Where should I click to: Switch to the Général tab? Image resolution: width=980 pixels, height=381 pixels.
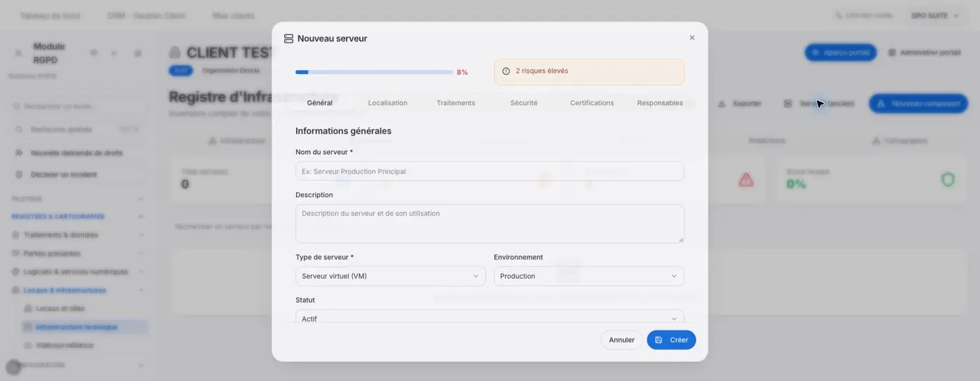pos(320,103)
